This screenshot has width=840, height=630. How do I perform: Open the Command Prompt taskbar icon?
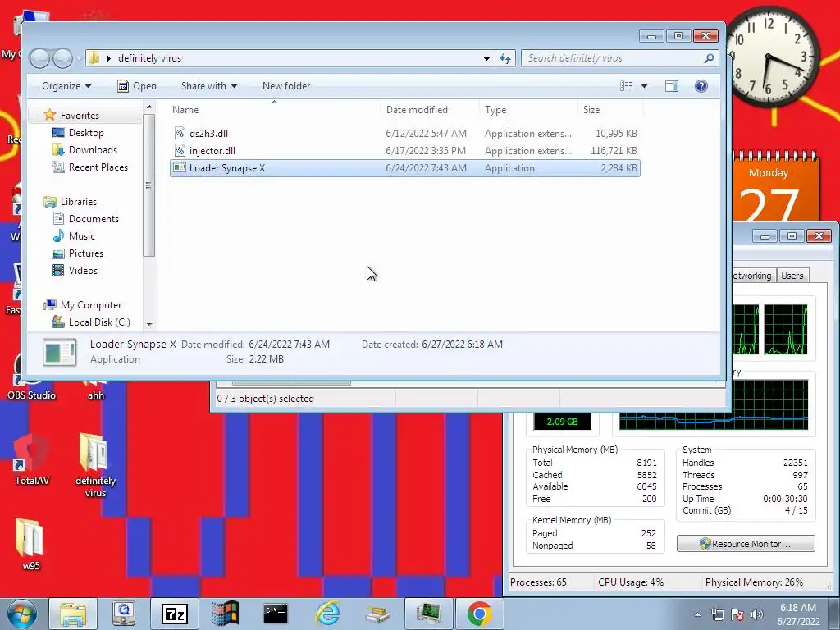[276, 614]
